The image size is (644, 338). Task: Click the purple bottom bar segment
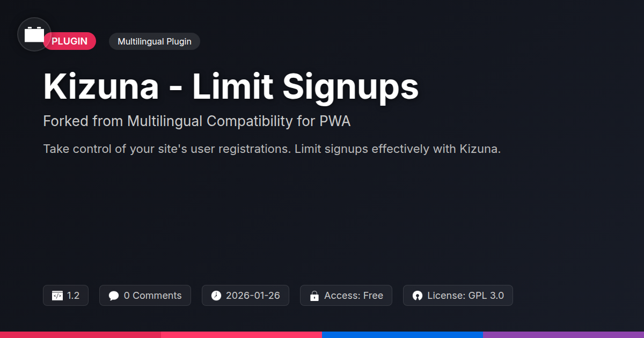click(x=563, y=334)
